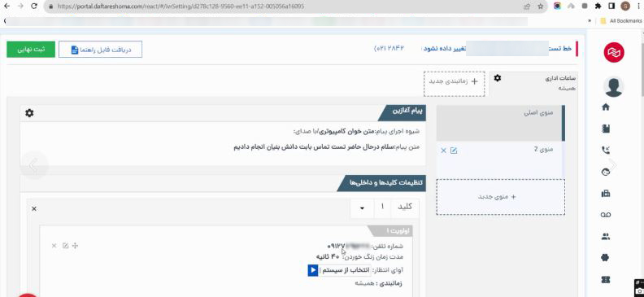Open settings gear of ساعات اداری tab
The height and width of the screenshot is (297, 644).
(498, 77)
